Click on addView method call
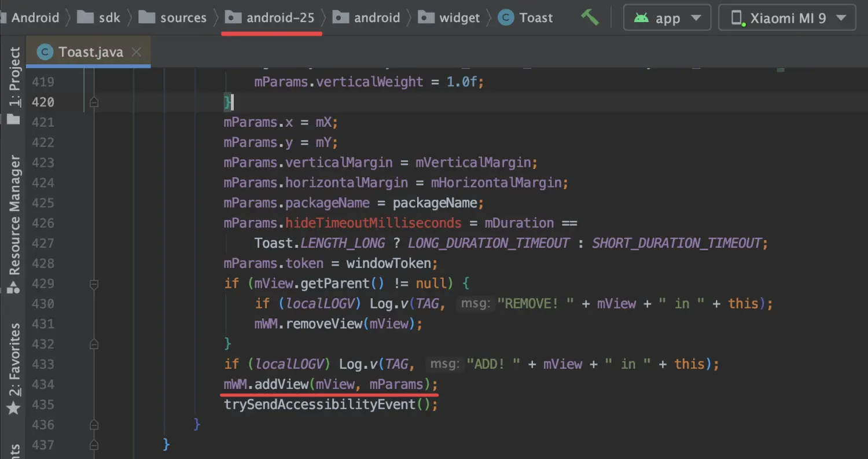This screenshot has width=868, height=459. [281, 384]
